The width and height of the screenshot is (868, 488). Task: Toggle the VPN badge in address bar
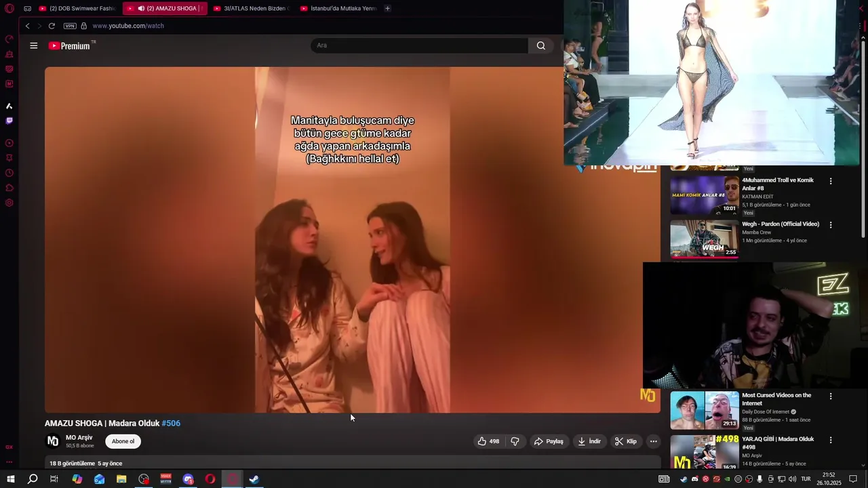70,26
